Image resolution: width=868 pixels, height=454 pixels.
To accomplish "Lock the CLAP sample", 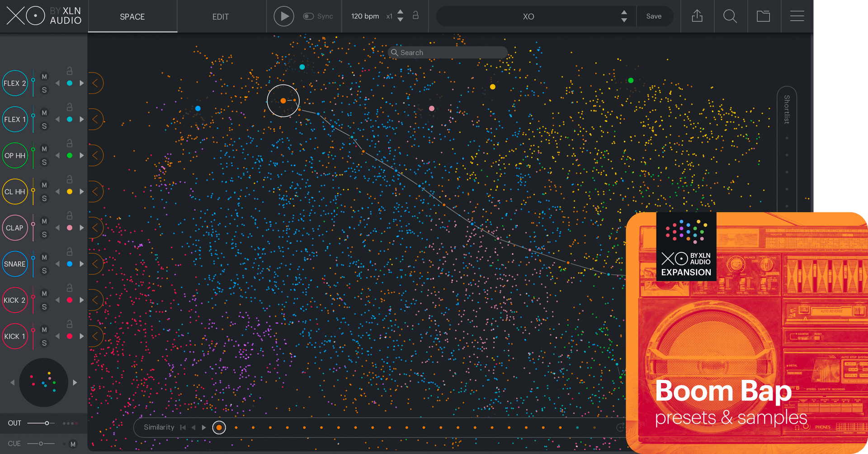I will click(70, 215).
